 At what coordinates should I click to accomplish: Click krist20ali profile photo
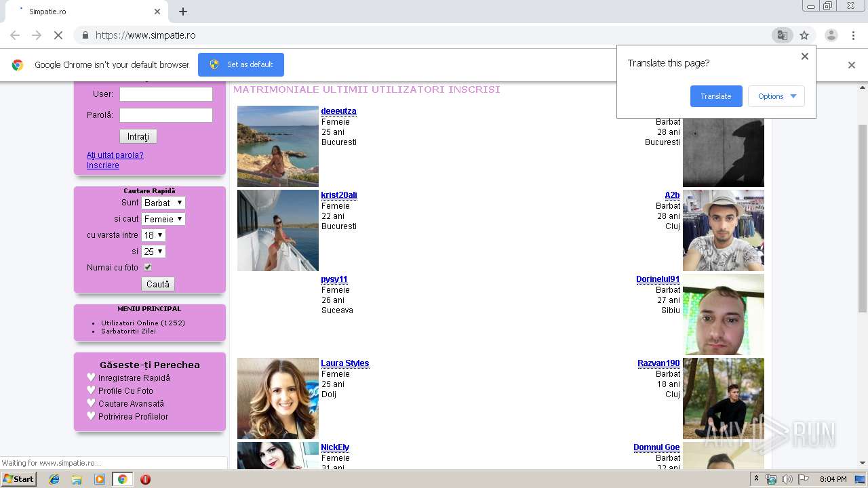click(x=278, y=230)
